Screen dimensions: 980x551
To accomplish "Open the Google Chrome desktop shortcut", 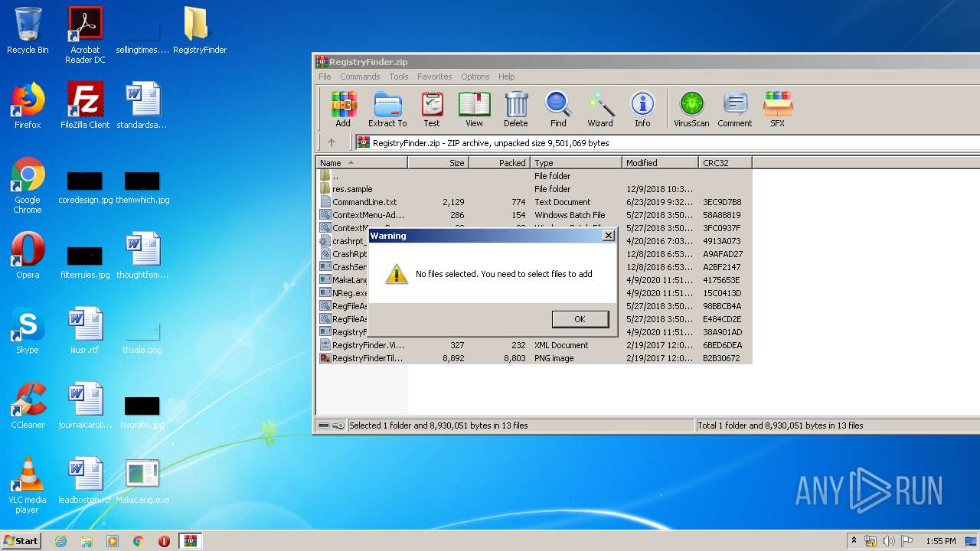I will pos(28,186).
